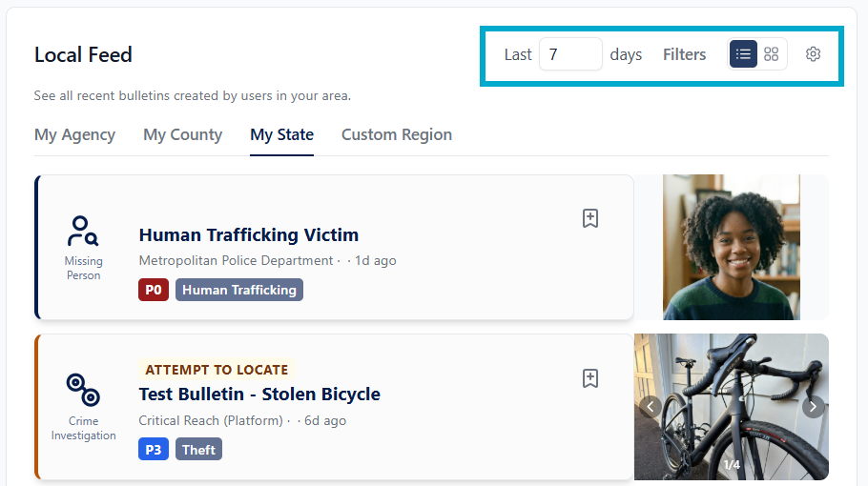Click the Theft tag
The image size is (868, 486).
pyautogui.click(x=198, y=450)
